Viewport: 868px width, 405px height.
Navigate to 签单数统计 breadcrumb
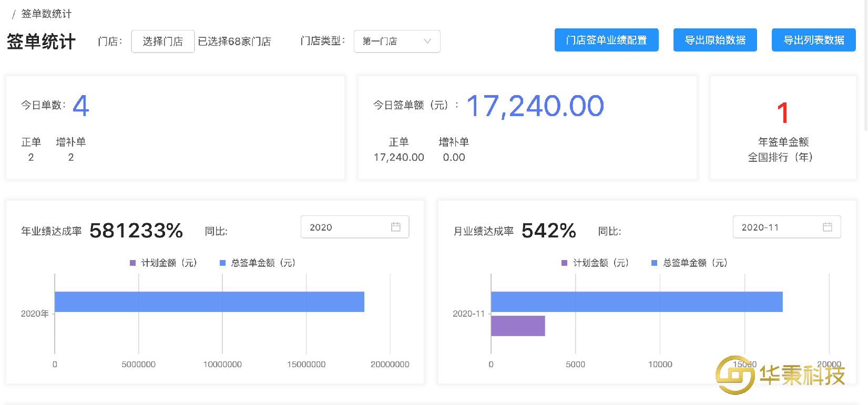coord(46,14)
